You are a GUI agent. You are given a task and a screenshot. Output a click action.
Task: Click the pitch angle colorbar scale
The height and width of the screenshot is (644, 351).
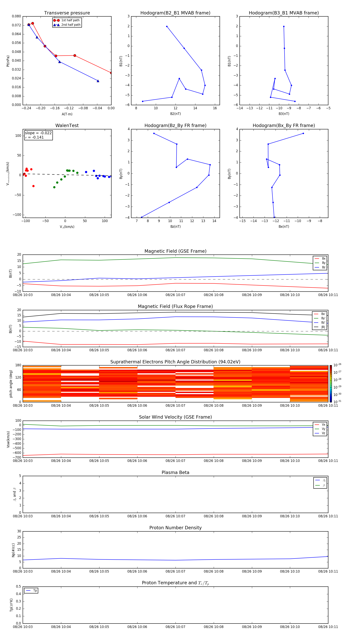(x=331, y=384)
